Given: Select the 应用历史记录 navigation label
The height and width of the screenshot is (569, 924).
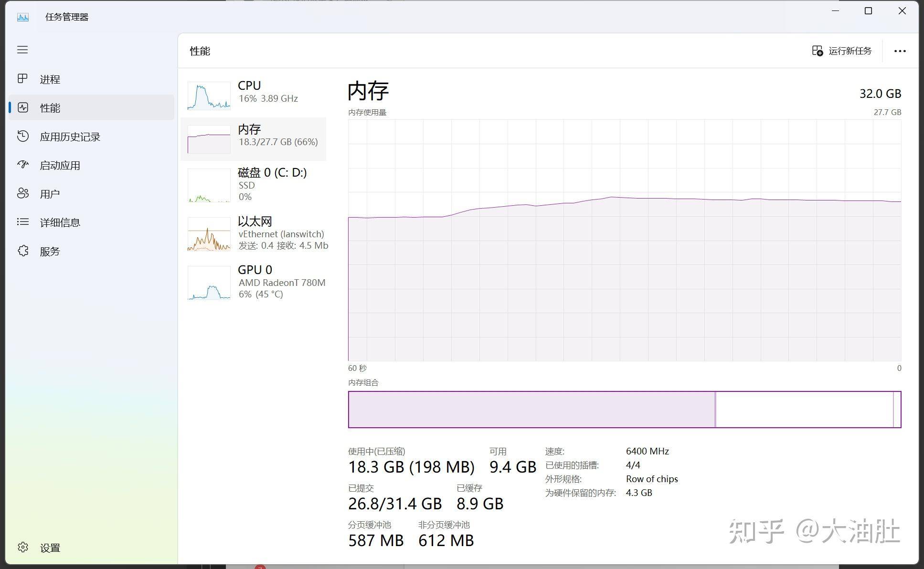Looking at the screenshot, I should [70, 137].
